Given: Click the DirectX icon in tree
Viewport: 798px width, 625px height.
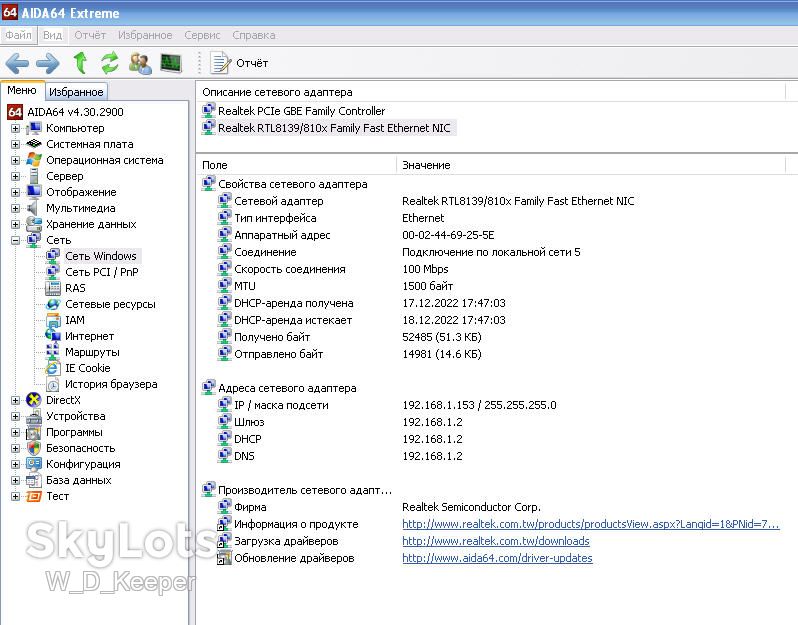Looking at the screenshot, I should 34,400.
